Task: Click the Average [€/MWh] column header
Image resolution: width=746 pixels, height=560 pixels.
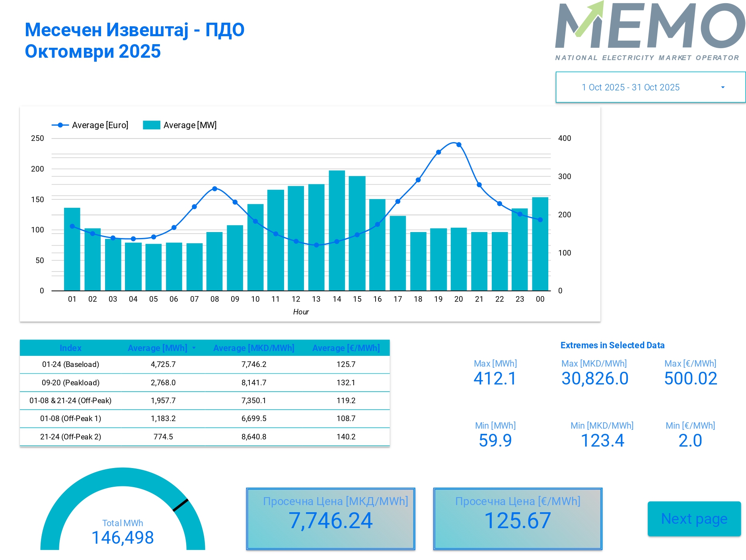Action: pos(346,348)
